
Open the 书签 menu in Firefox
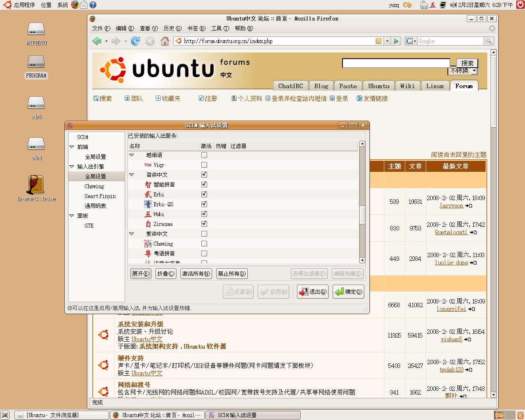[196, 28]
